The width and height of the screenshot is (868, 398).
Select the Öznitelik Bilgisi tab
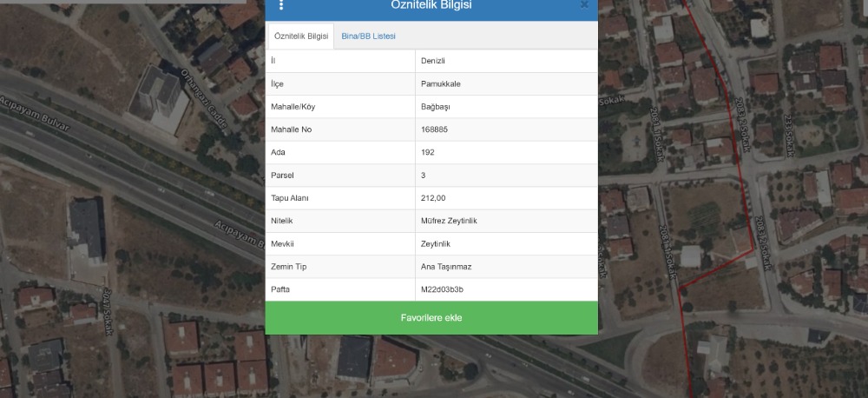301,36
